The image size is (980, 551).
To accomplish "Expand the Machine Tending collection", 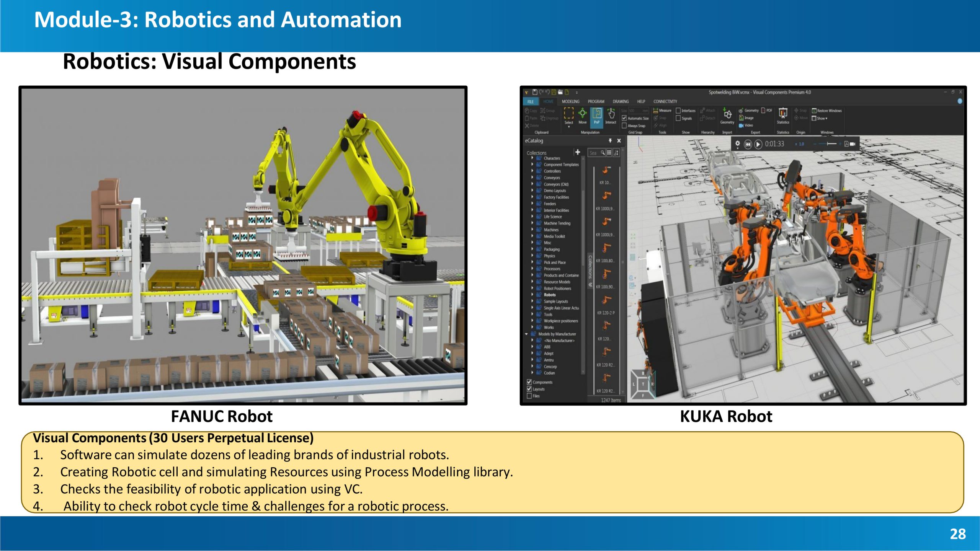I will pos(532,223).
